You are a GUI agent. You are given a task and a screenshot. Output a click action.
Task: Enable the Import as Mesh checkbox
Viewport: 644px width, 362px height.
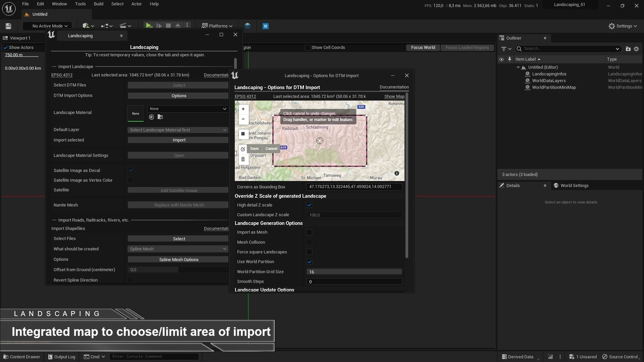(x=309, y=232)
